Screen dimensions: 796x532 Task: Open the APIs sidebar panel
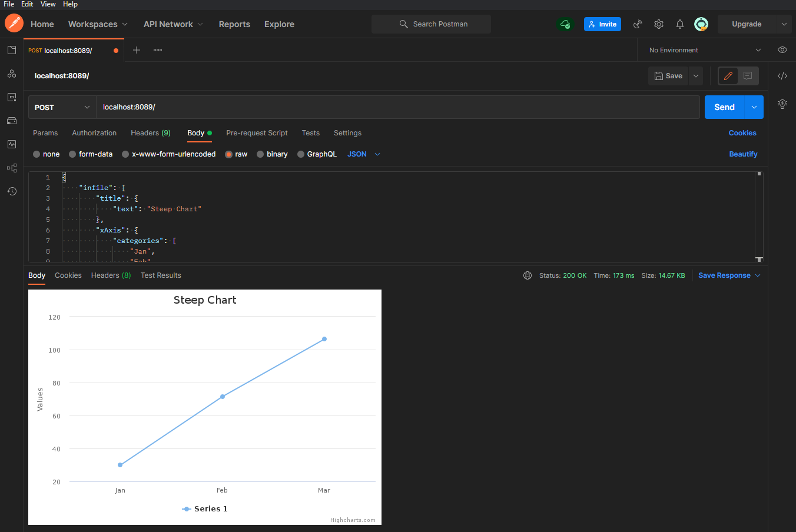click(x=12, y=74)
